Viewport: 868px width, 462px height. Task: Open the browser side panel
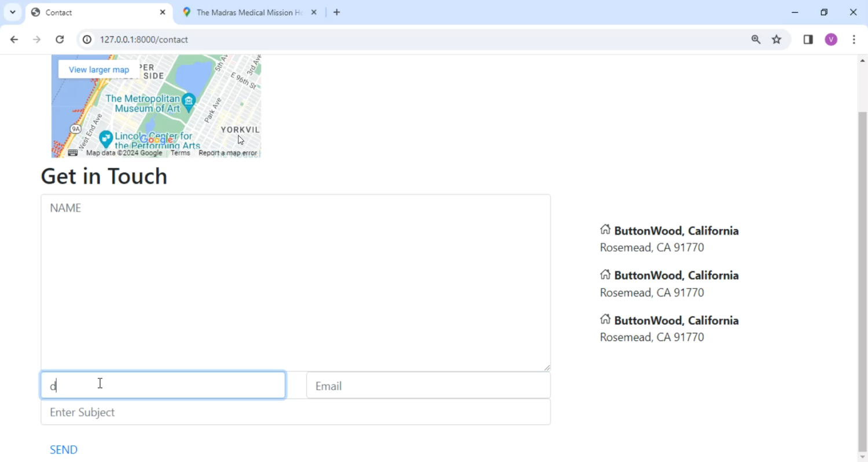[808, 39]
